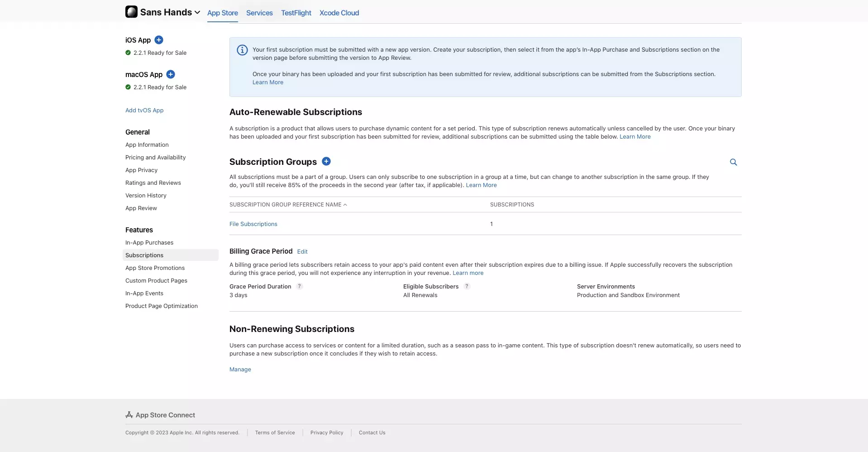Open the TestFlight tab

[296, 13]
